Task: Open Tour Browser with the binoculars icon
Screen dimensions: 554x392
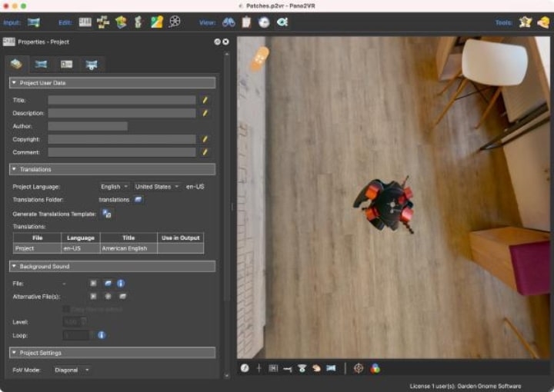Action: pyautogui.click(x=229, y=22)
